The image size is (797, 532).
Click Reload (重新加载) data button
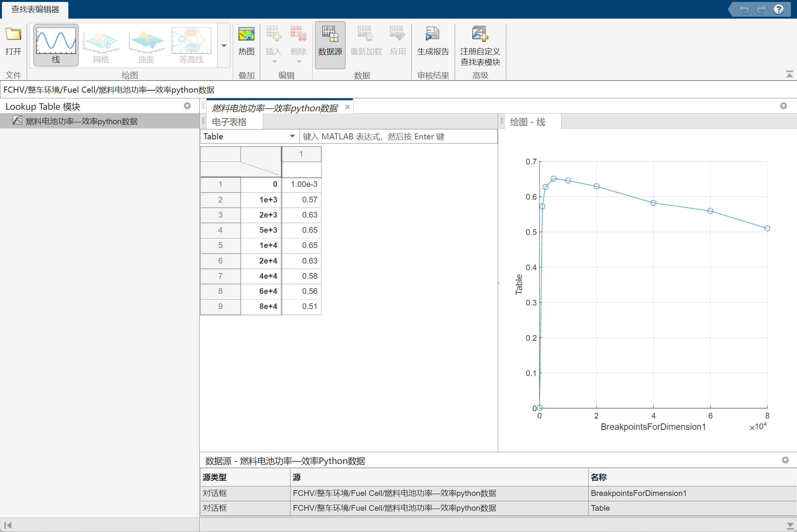(366, 41)
